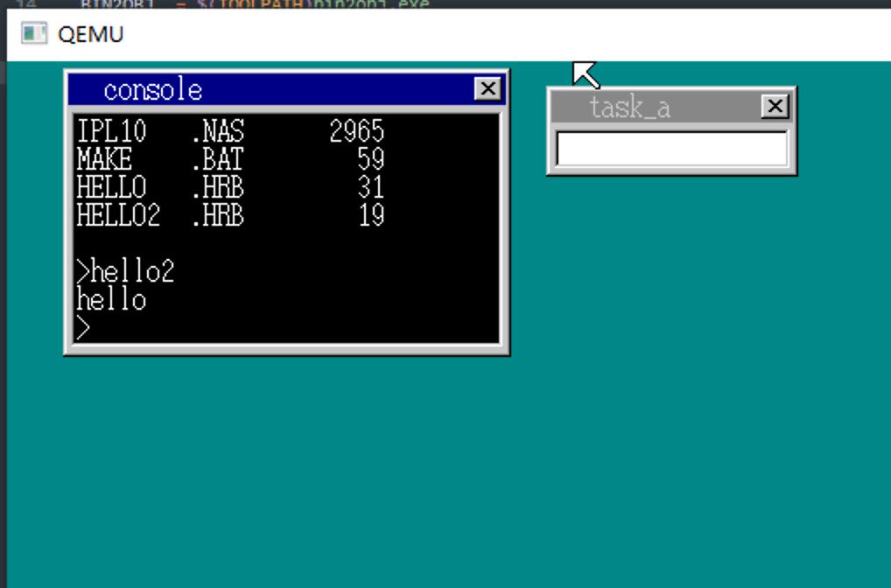This screenshot has width=891, height=588.
Task: Click the 2965 file size value
Action: (x=357, y=131)
